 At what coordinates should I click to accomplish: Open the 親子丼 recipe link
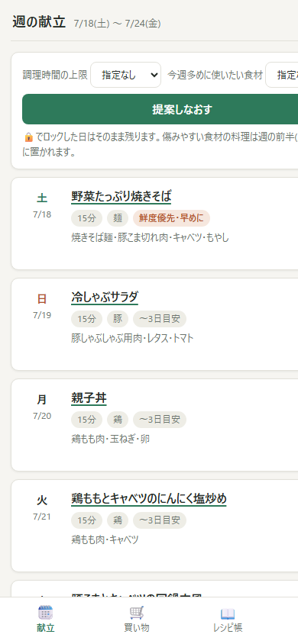tap(89, 398)
